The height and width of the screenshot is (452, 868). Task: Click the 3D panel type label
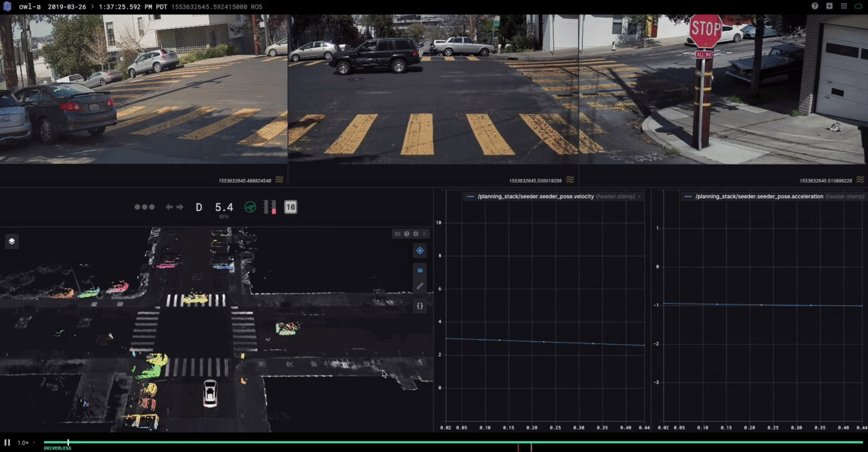click(x=397, y=234)
